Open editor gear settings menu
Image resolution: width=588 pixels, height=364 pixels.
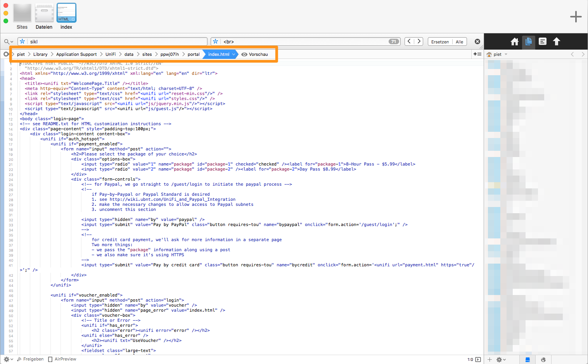[8, 359]
